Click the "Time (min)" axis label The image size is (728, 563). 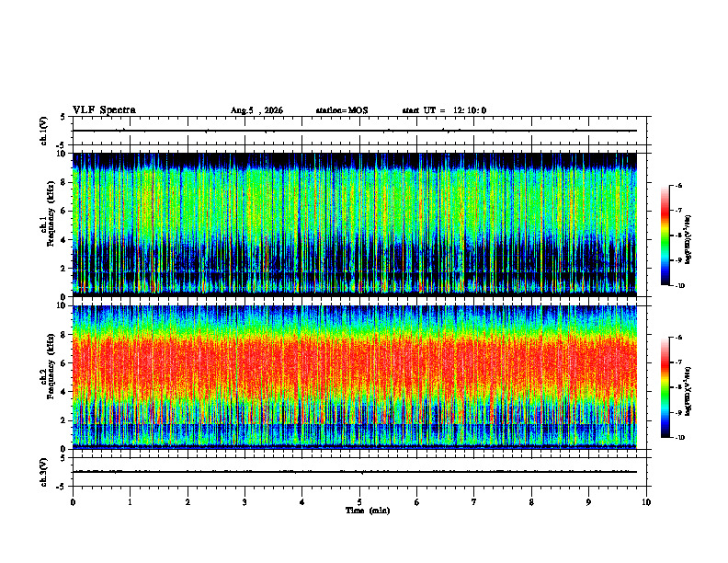pos(368,511)
